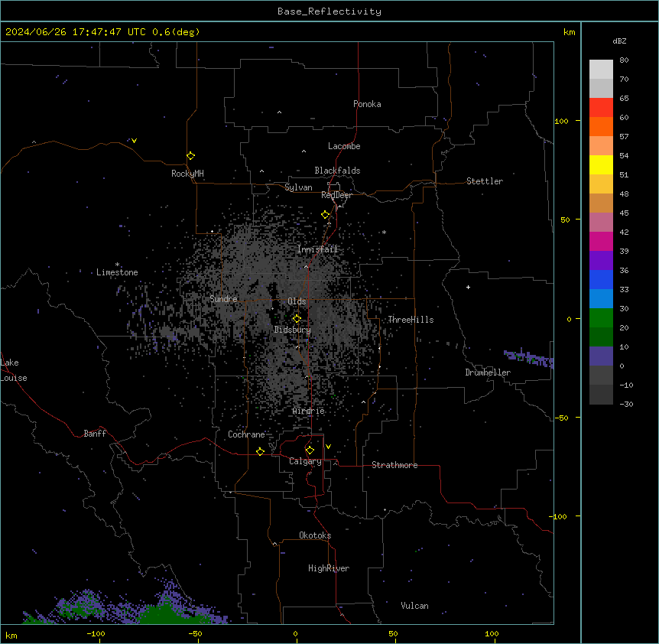Click the Drumheller label

click(488, 372)
